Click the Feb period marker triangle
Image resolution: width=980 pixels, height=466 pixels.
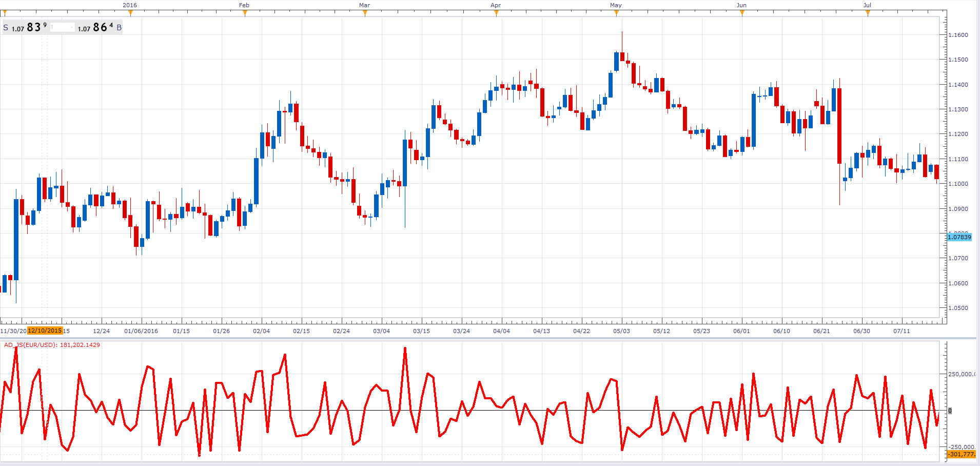coord(245,13)
